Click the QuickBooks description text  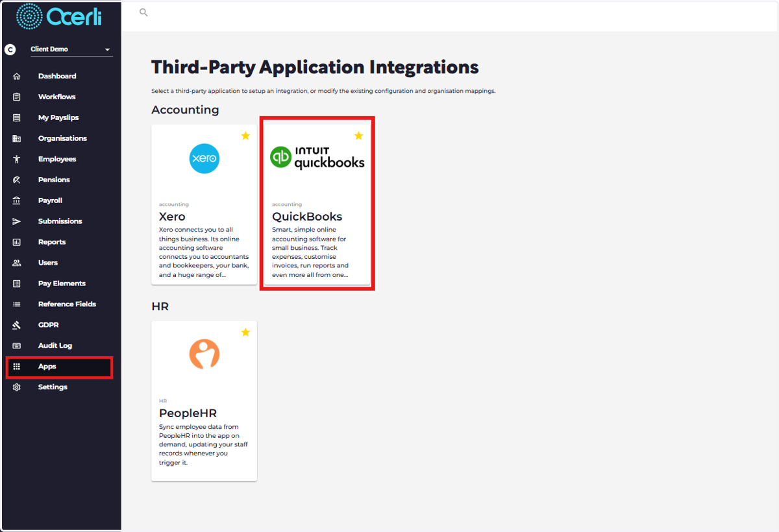310,252
